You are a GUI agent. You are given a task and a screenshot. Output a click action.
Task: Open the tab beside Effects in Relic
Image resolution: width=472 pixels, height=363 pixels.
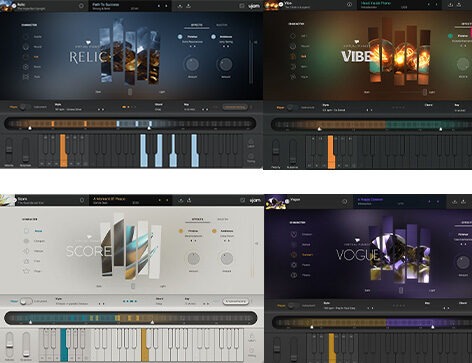pos(222,25)
